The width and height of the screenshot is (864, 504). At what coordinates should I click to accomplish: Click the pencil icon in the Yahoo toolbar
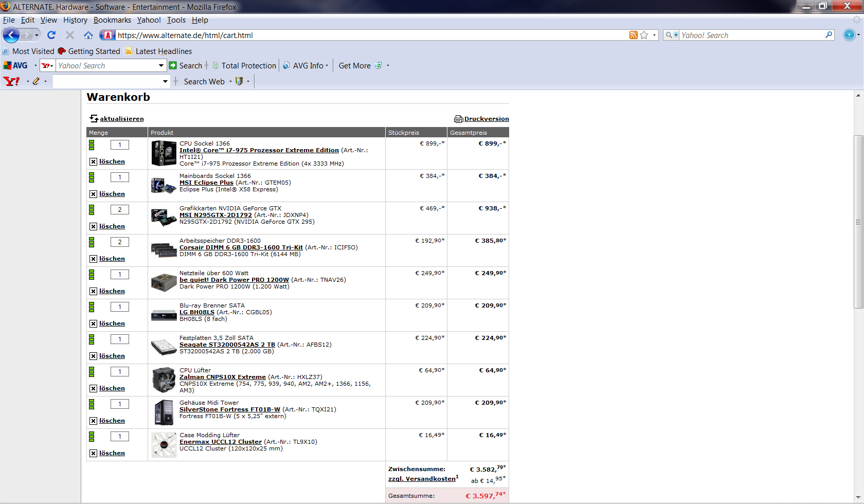click(36, 81)
